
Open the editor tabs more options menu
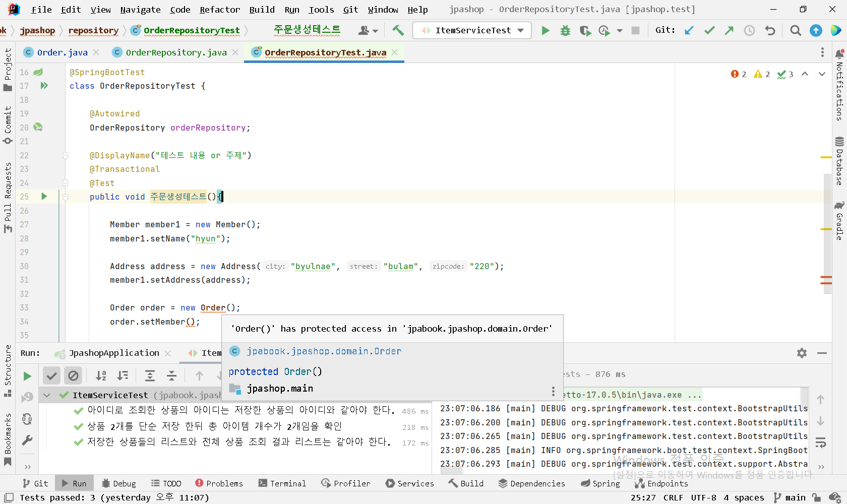pyautogui.click(x=822, y=52)
